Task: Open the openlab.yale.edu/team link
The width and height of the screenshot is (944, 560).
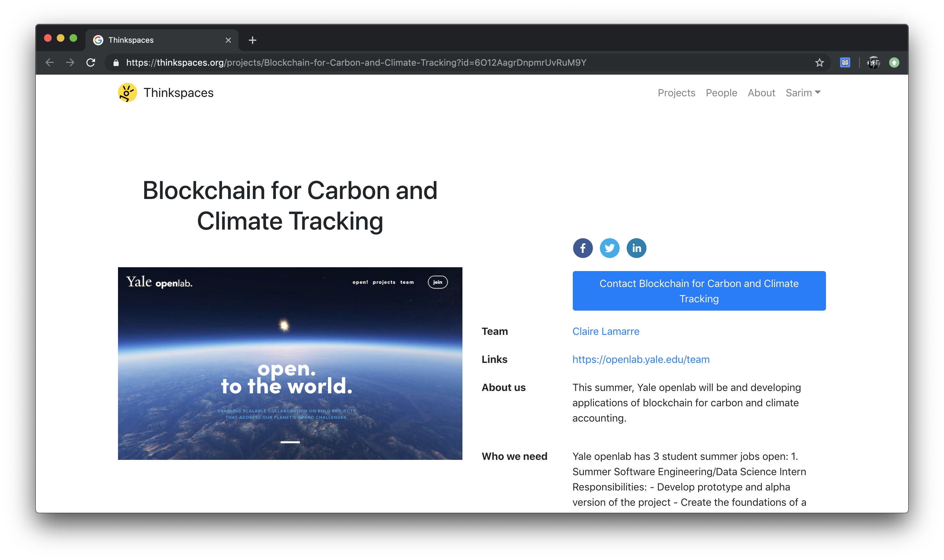Action: coord(641,359)
